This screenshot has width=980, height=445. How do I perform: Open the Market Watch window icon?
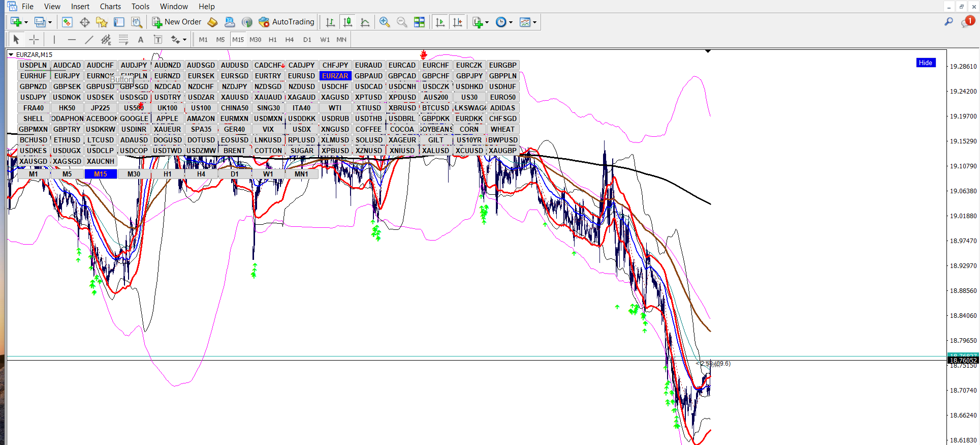pyautogui.click(x=67, y=22)
